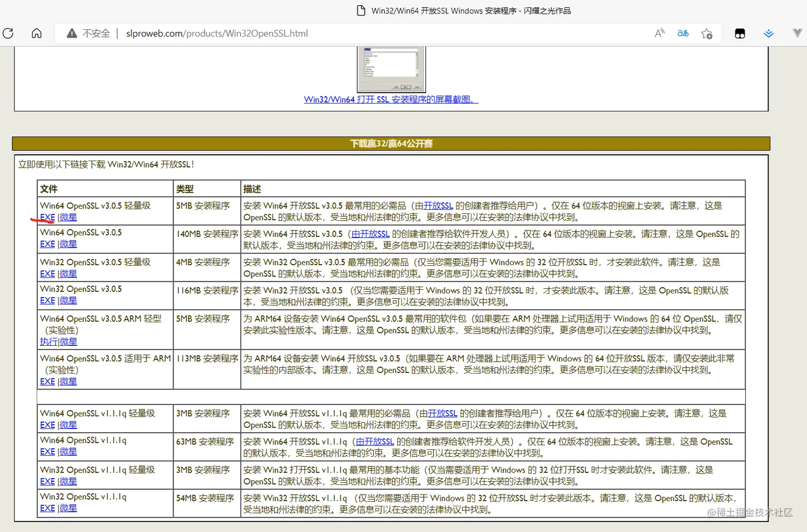Open the page translate icon
This screenshot has height=532, width=807.
click(683, 33)
